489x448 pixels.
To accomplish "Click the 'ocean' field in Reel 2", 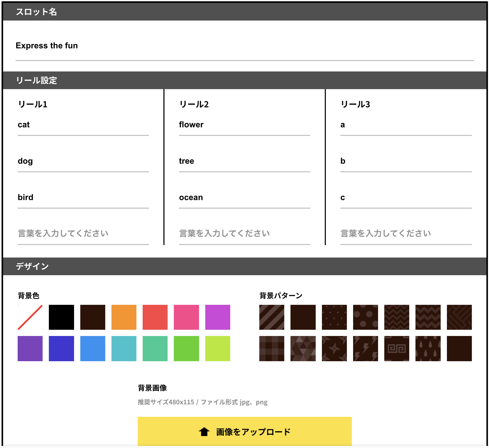I will pyautogui.click(x=244, y=197).
